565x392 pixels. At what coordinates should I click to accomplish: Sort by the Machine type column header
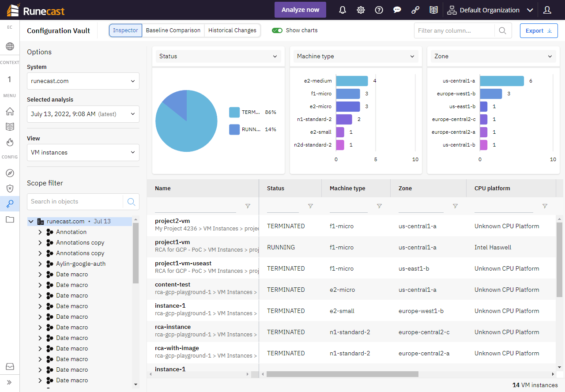click(347, 188)
